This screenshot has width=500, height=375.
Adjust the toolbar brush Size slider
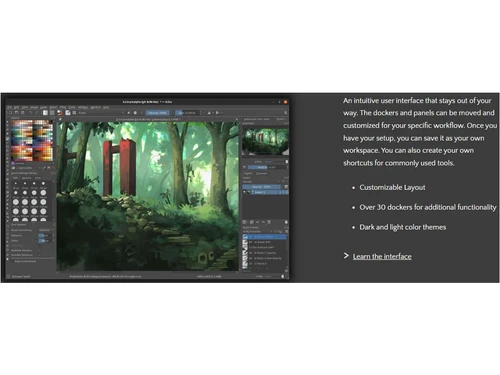click(x=187, y=113)
